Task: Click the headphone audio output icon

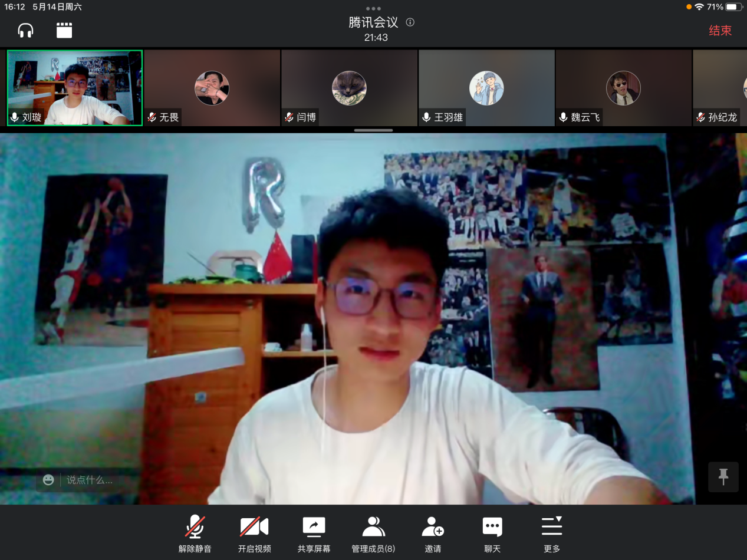Action: [x=25, y=30]
